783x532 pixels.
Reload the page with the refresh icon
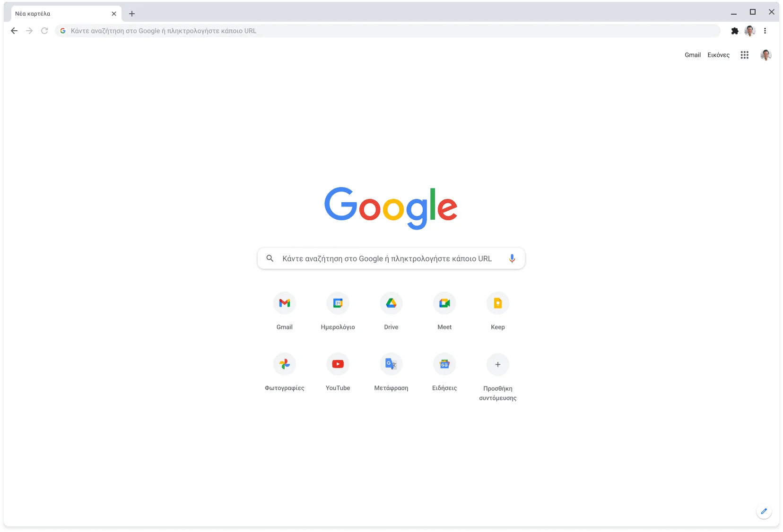click(x=44, y=31)
